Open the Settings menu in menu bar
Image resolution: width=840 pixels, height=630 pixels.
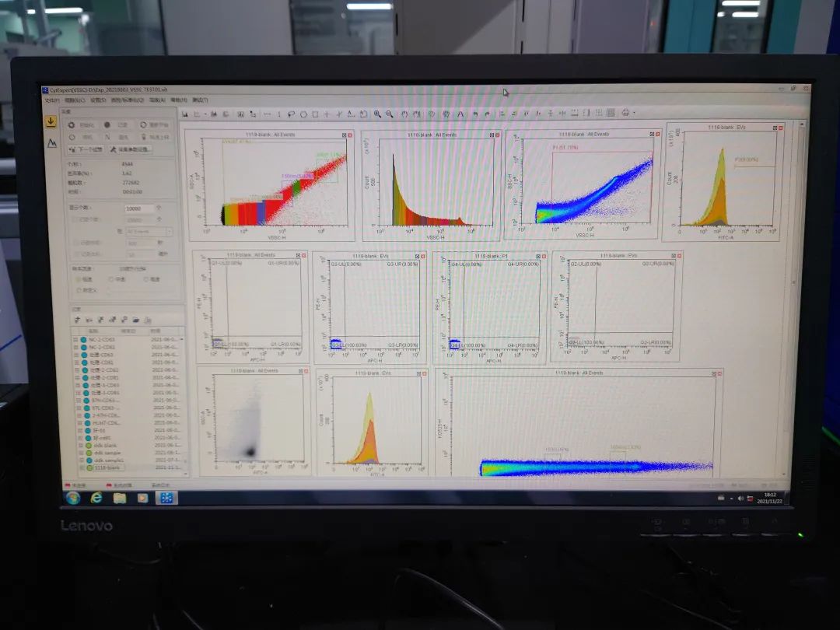tap(98, 100)
